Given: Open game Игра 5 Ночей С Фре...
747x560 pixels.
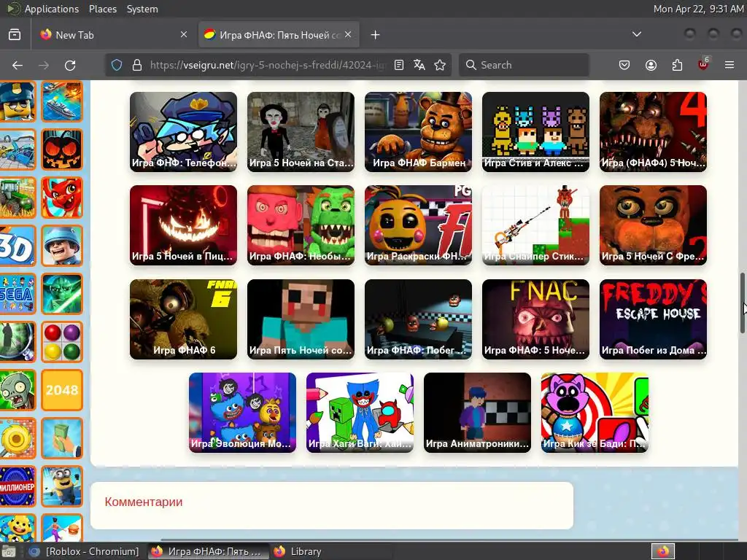Looking at the screenshot, I should click(x=653, y=225).
